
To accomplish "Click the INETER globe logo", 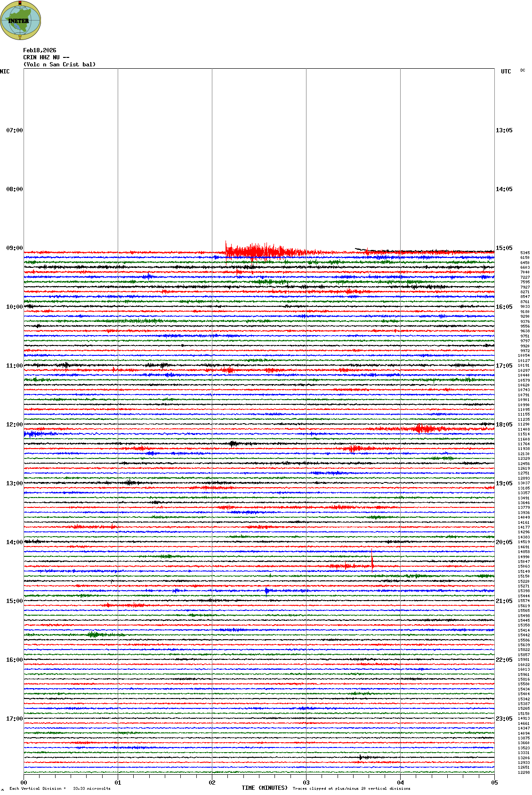I will tap(21, 21).
